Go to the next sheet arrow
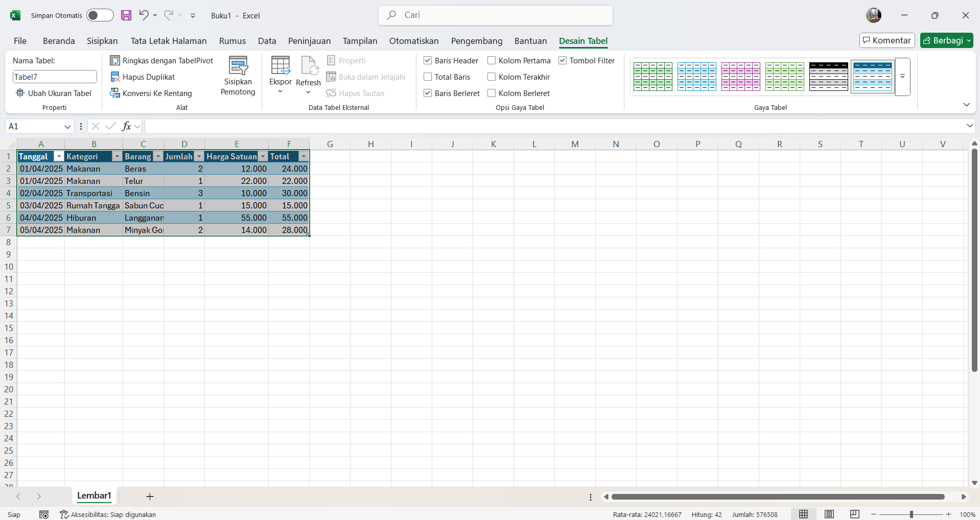 point(39,497)
